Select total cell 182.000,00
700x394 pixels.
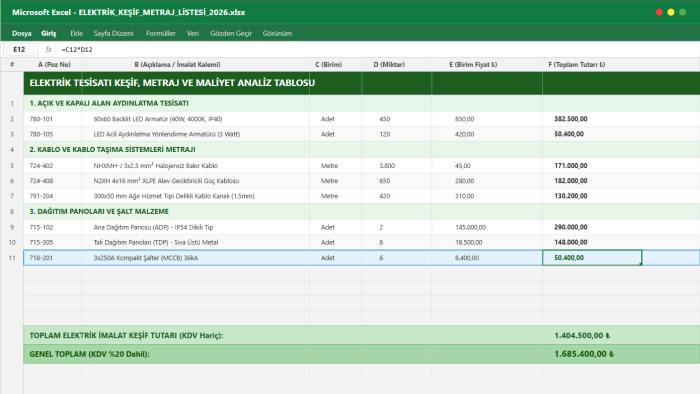[571, 181]
